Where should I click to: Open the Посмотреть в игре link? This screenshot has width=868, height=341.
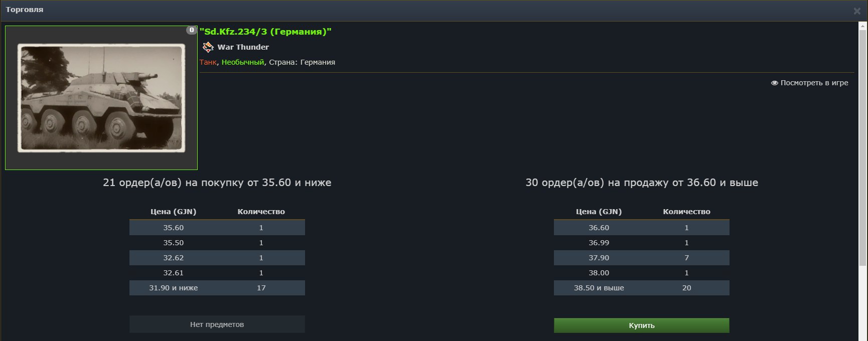pyautogui.click(x=809, y=83)
